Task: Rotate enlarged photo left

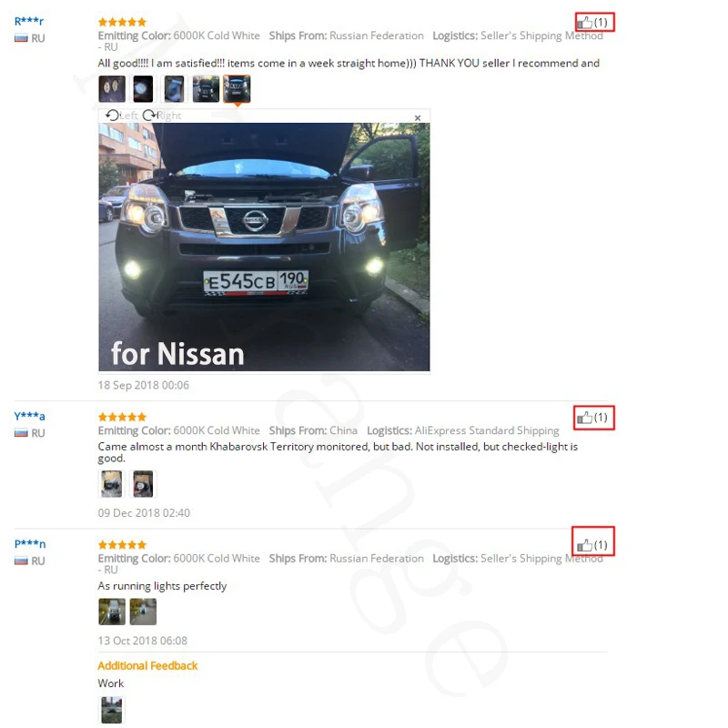Action: click(x=122, y=116)
